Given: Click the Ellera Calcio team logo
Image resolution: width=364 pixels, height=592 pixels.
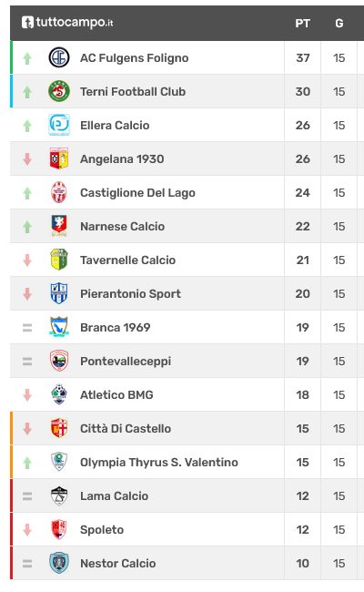Looking at the screenshot, I should pos(59,125).
